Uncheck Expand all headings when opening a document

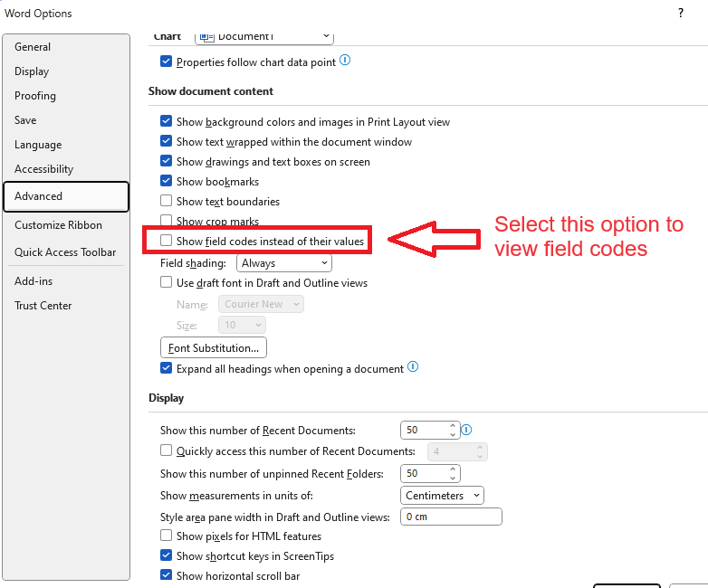(167, 368)
